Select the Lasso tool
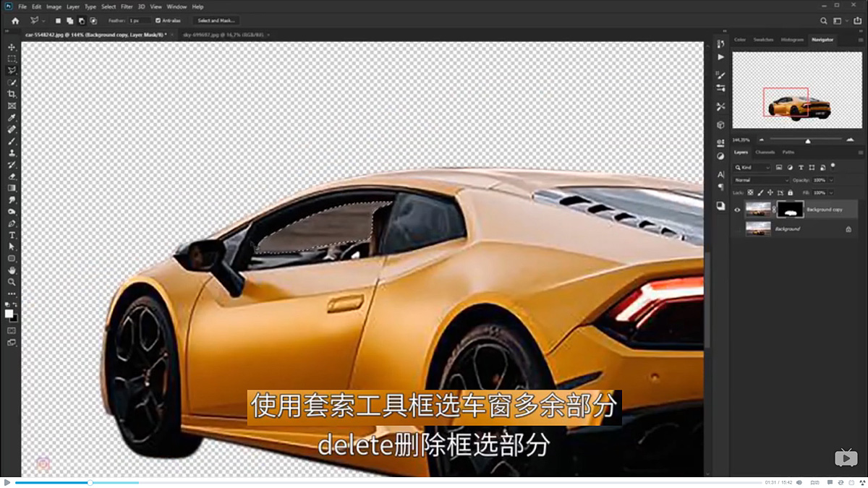Viewport: 868px width, 488px height. click(x=11, y=69)
